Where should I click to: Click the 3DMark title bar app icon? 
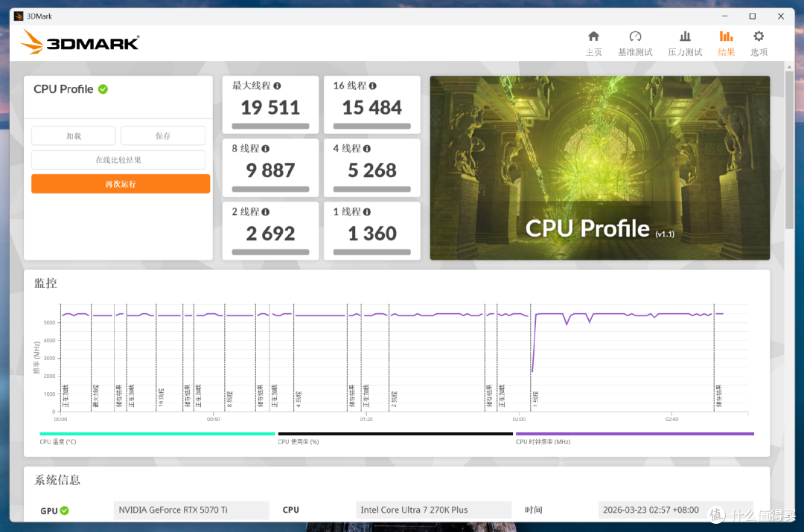tap(19, 16)
